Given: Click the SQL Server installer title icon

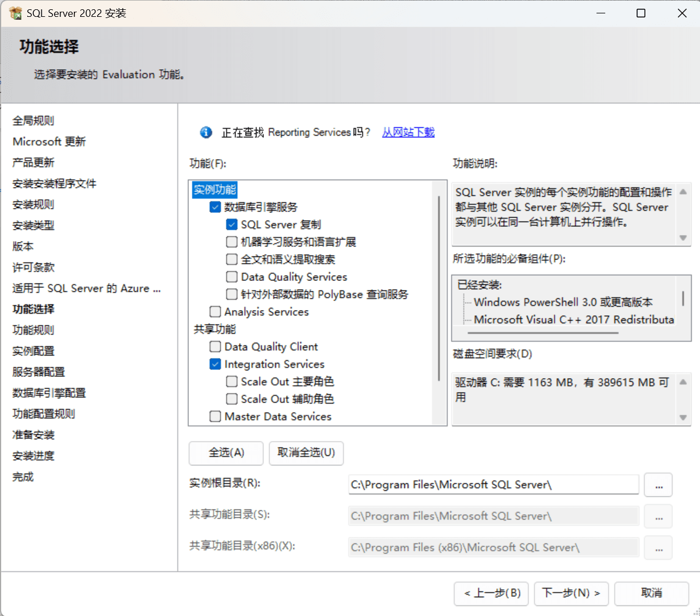Looking at the screenshot, I should point(16,13).
